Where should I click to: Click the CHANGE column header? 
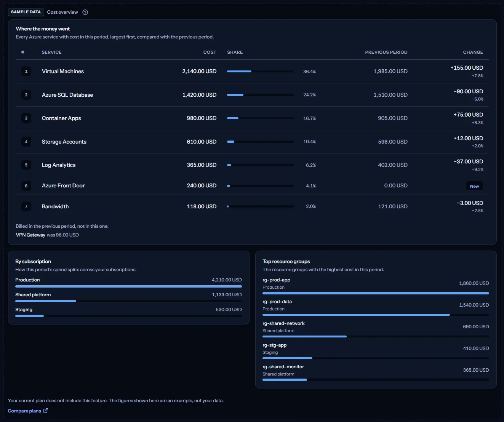point(473,52)
